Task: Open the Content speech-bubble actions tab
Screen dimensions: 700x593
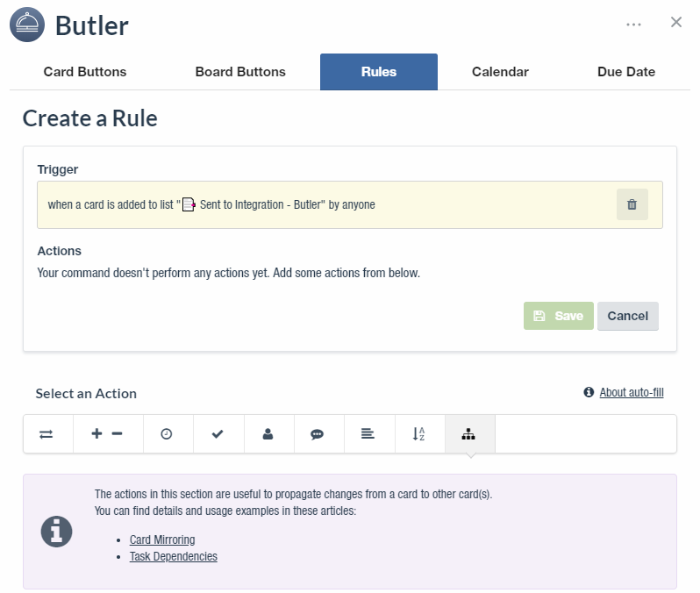Action: click(318, 433)
